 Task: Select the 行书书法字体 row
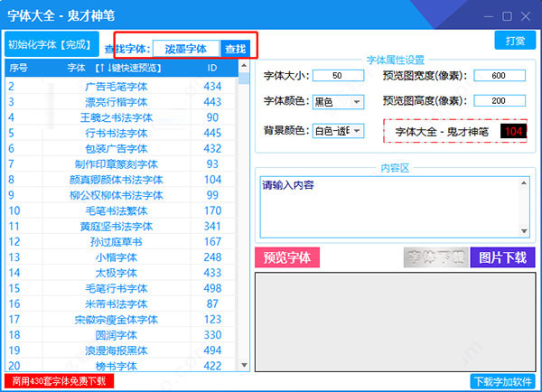coord(121,133)
